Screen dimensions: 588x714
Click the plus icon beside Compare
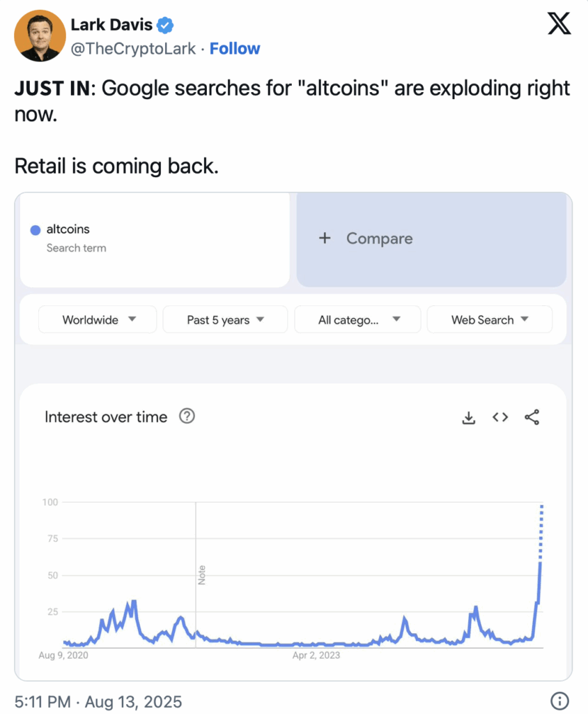(325, 238)
